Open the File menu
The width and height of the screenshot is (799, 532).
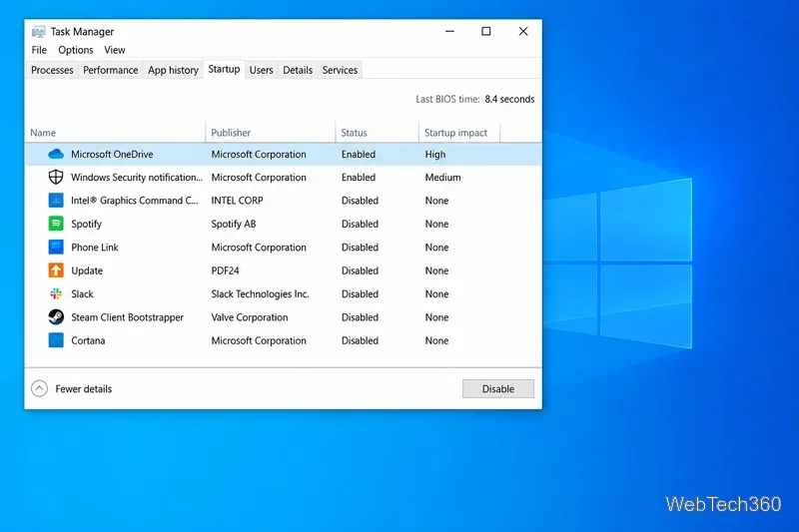point(39,50)
